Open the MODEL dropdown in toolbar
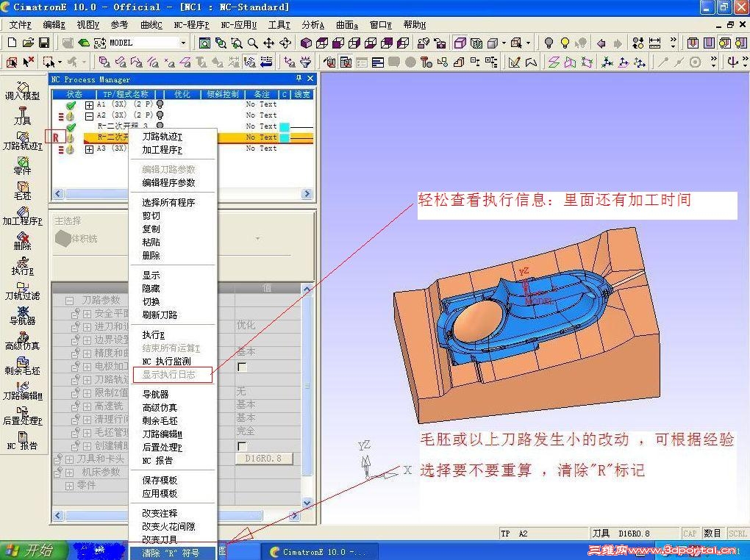The height and width of the screenshot is (560, 750). click(x=182, y=43)
